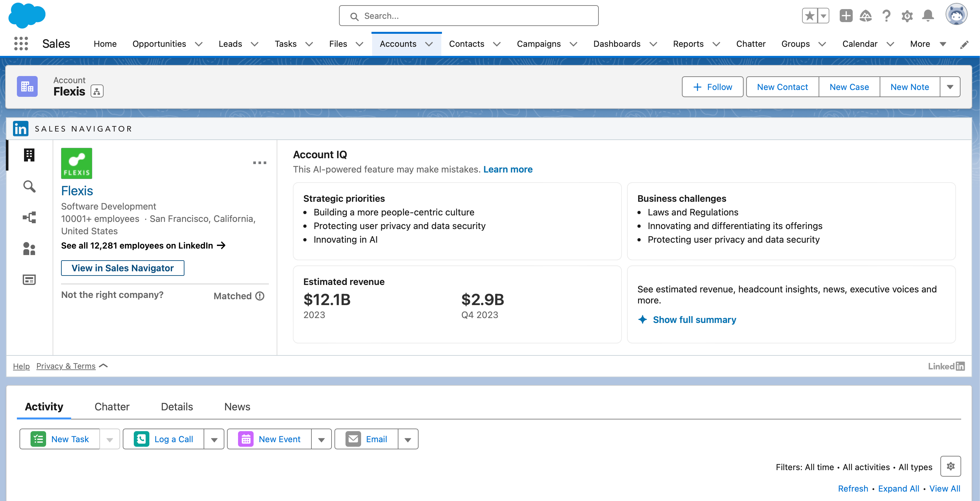The height and width of the screenshot is (501, 980).
Task: Click the Favorites star icon
Action: [x=810, y=16]
